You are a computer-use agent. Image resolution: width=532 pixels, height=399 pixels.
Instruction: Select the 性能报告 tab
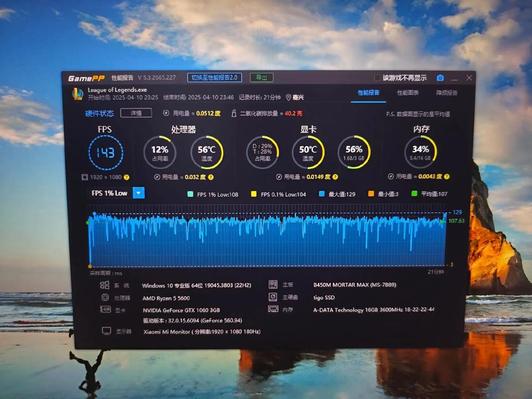[x=368, y=93]
